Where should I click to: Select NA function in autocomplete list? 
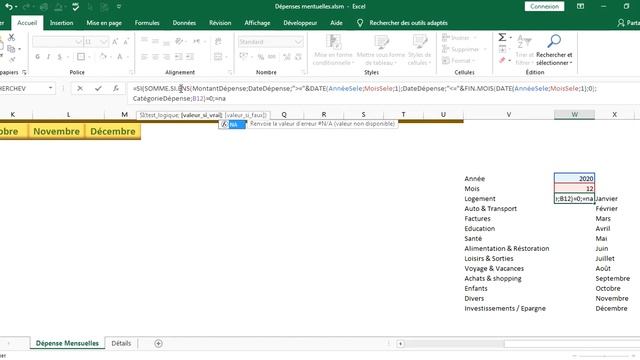233,124
